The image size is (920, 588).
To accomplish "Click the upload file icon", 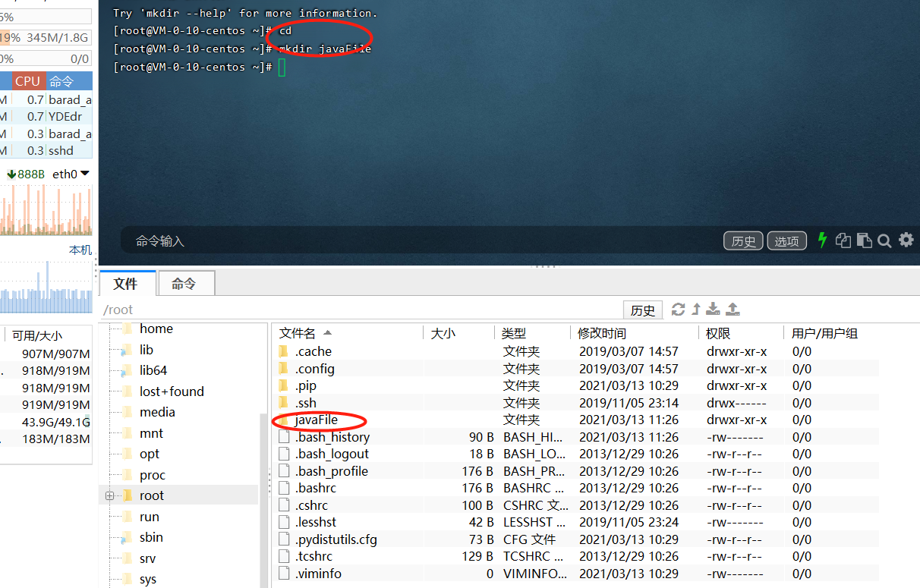I will click(x=733, y=309).
